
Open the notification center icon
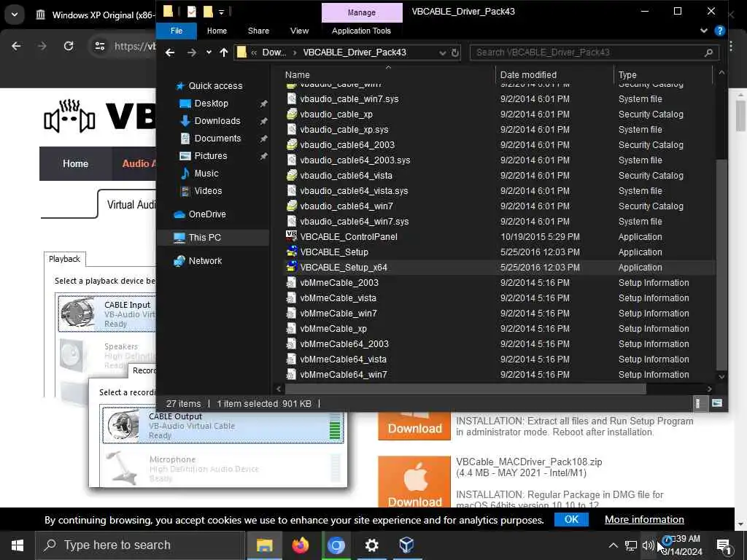(x=724, y=545)
